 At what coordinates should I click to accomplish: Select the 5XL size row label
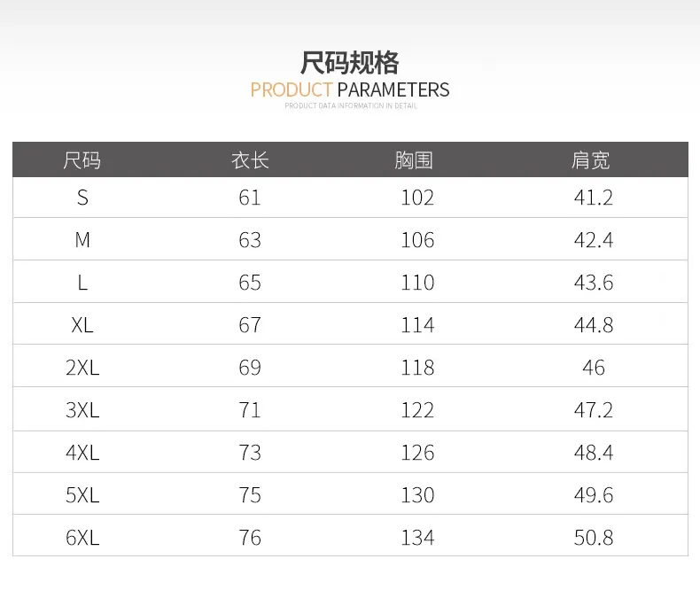coord(82,495)
